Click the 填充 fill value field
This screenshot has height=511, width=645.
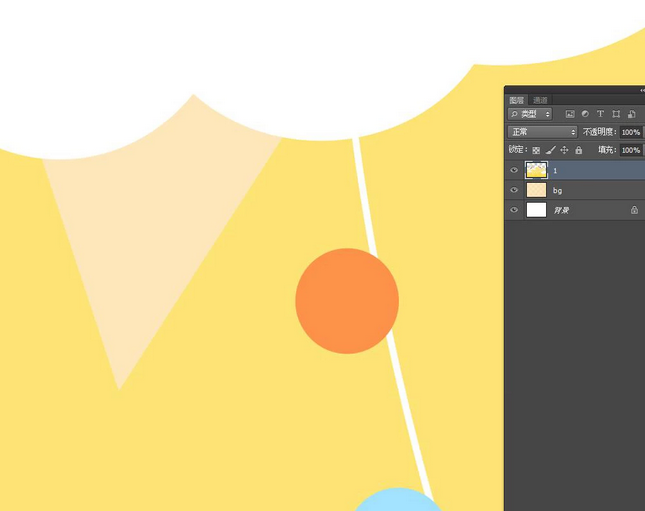[x=630, y=150]
